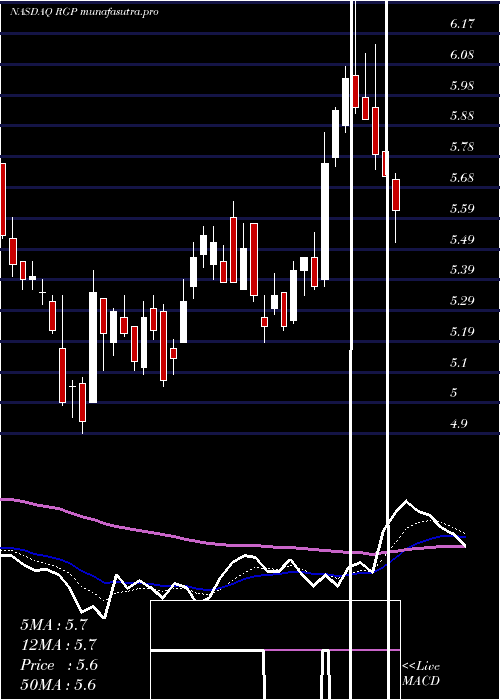Select the 6.08 price axis label

461,55
